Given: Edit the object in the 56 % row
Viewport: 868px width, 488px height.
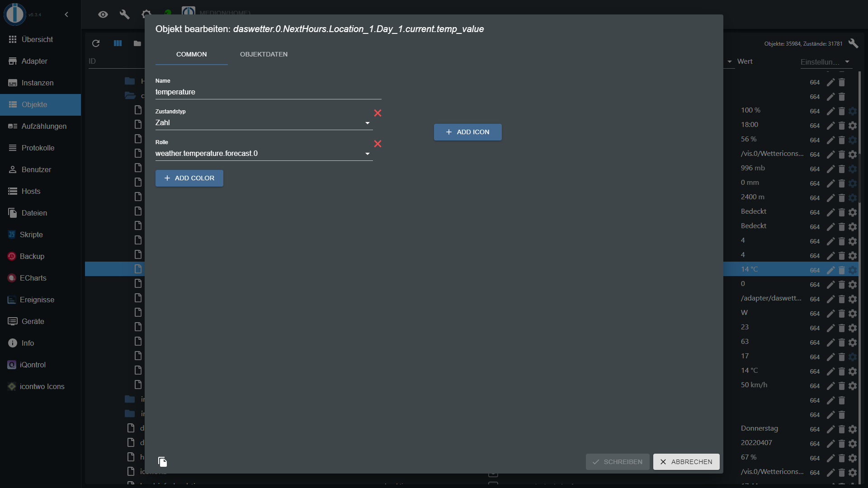Looking at the screenshot, I should point(830,140).
